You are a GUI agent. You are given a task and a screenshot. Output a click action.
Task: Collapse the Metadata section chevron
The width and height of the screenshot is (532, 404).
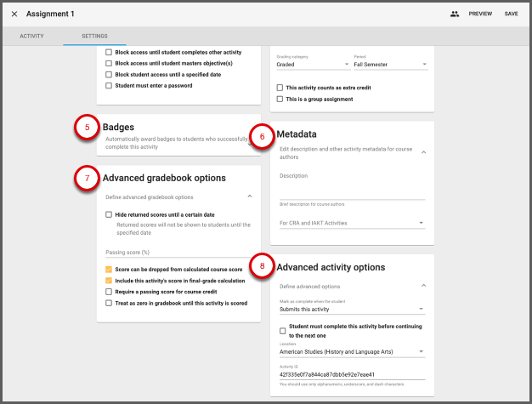(x=423, y=151)
